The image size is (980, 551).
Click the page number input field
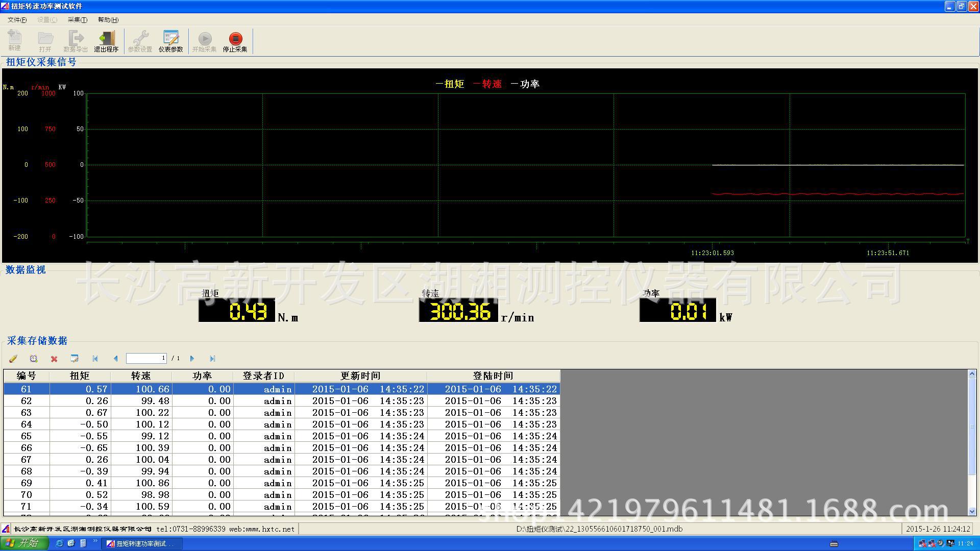[x=146, y=359]
